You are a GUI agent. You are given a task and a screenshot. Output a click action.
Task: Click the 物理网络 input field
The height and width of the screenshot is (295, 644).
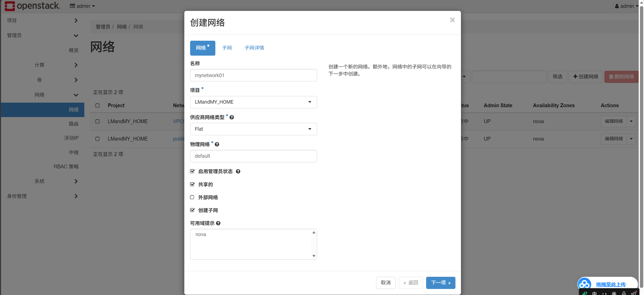click(253, 156)
